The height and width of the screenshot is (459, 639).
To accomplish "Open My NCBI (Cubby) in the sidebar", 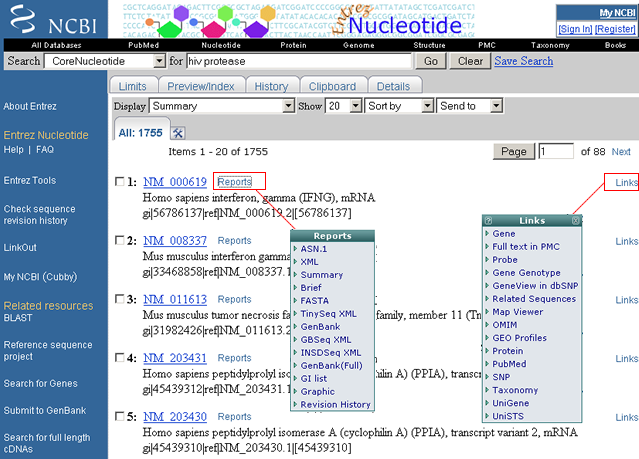I will tap(40, 277).
